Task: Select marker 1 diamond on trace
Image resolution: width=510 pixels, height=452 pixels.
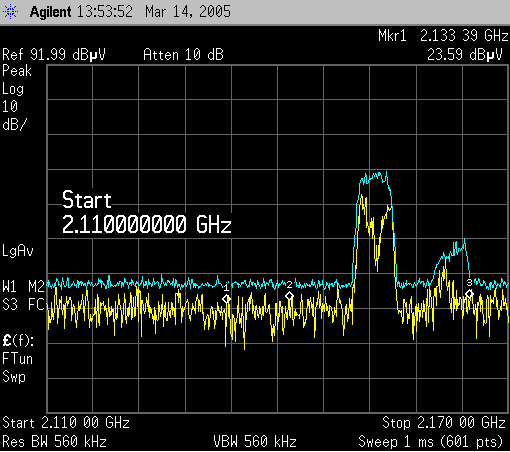Action: pyautogui.click(x=226, y=299)
